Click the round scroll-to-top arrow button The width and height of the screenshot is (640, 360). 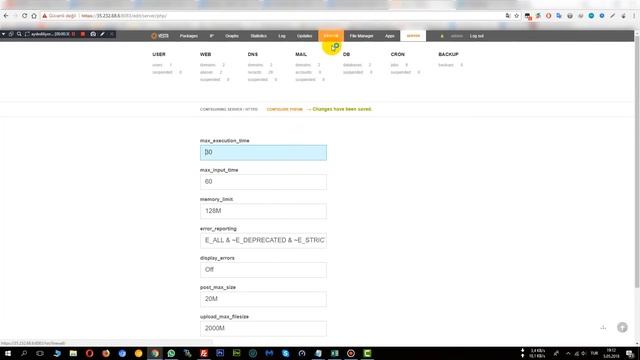(622, 327)
